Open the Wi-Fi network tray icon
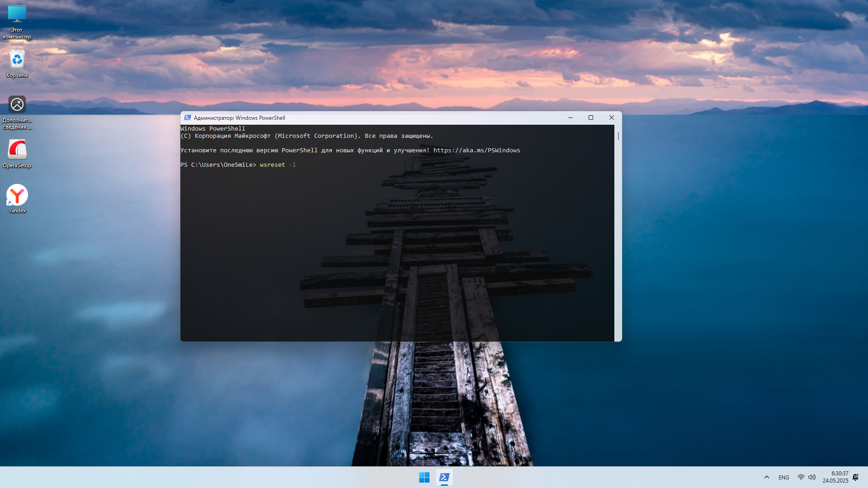 [801, 477]
